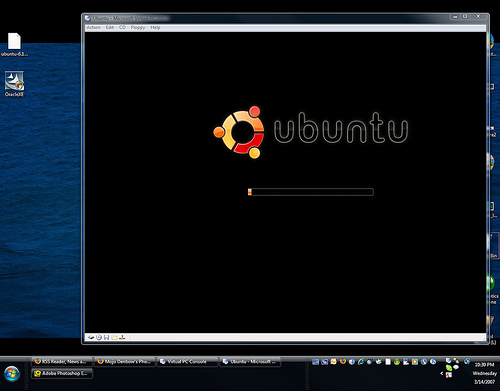Click the taskbar clock showing 10:30 PM
500x391 pixels.
[485, 365]
